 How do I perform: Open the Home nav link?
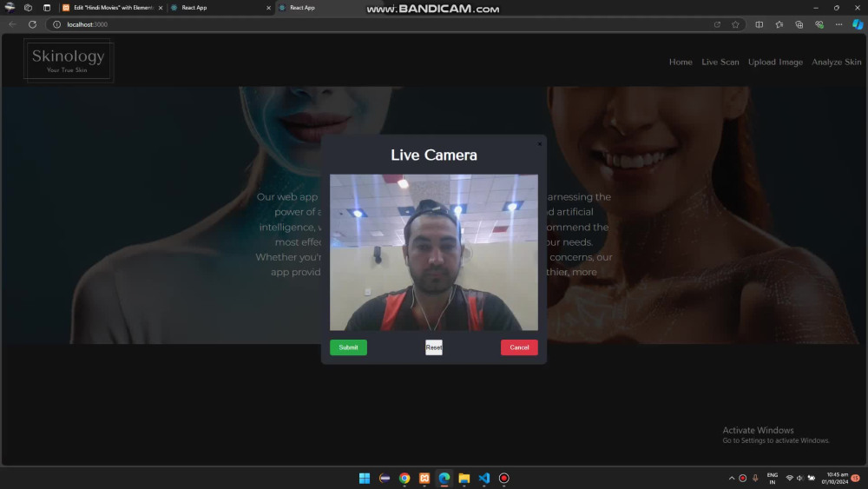click(x=681, y=62)
